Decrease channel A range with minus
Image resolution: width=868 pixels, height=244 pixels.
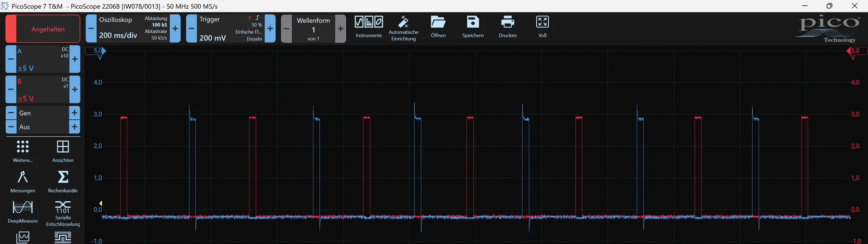pyautogui.click(x=11, y=59)
